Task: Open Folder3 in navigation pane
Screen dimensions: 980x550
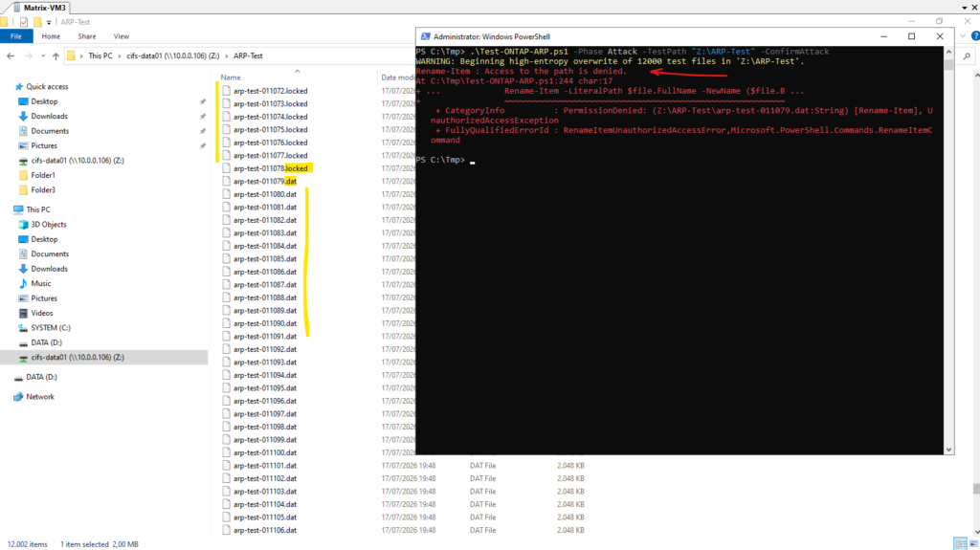Action: [x=43, y=190]
